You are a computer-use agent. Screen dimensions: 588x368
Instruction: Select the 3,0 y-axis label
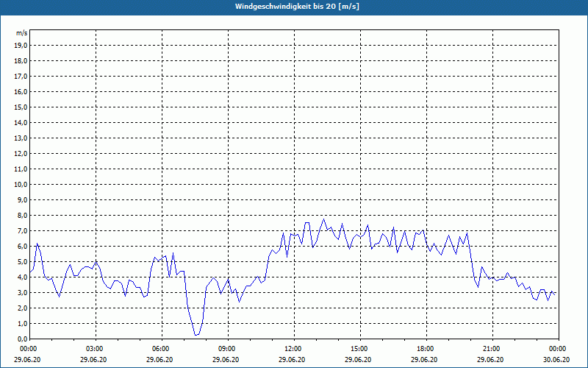[x=22, y=292]
